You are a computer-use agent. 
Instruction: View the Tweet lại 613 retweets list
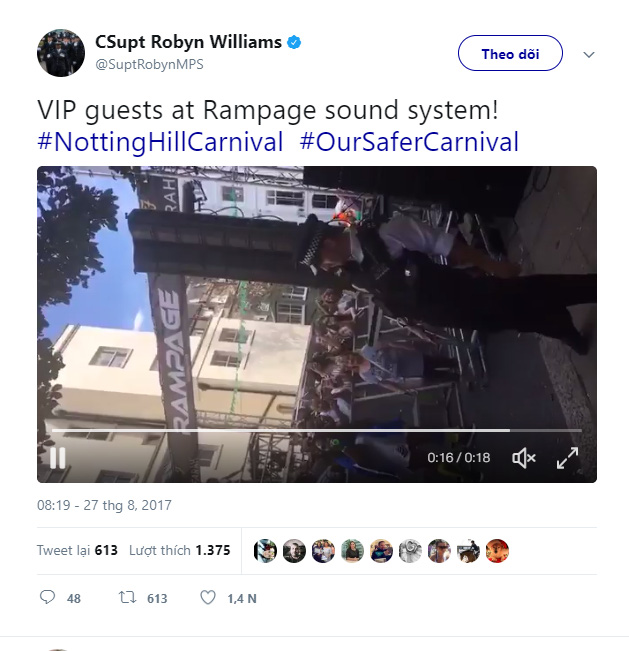[78, 550]
